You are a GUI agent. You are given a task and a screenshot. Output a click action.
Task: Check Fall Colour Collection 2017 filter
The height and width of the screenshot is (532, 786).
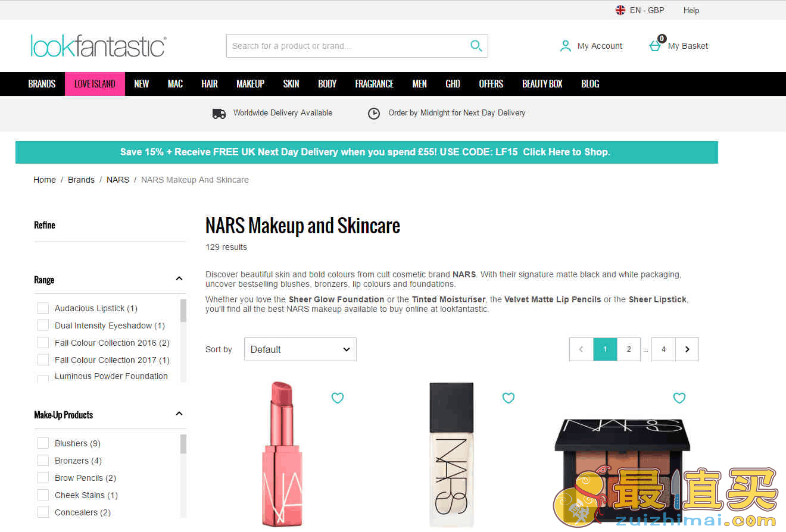(x=43, y=360)
